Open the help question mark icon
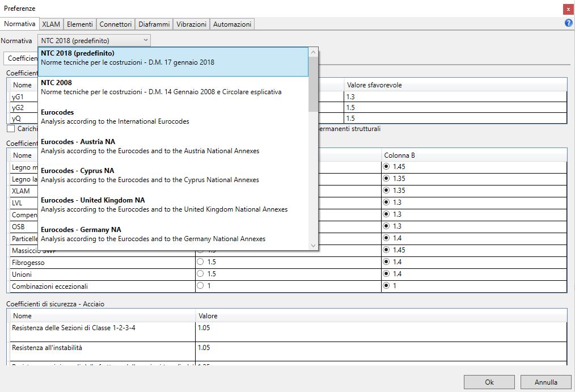The height and width of the screenshot is (392, 575). [568, 23]
